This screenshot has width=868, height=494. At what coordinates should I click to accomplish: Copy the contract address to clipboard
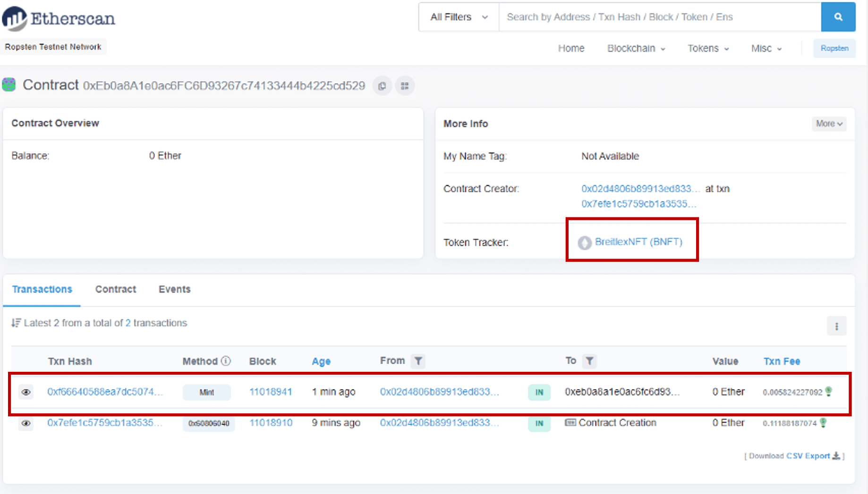(x=382, y=86)
